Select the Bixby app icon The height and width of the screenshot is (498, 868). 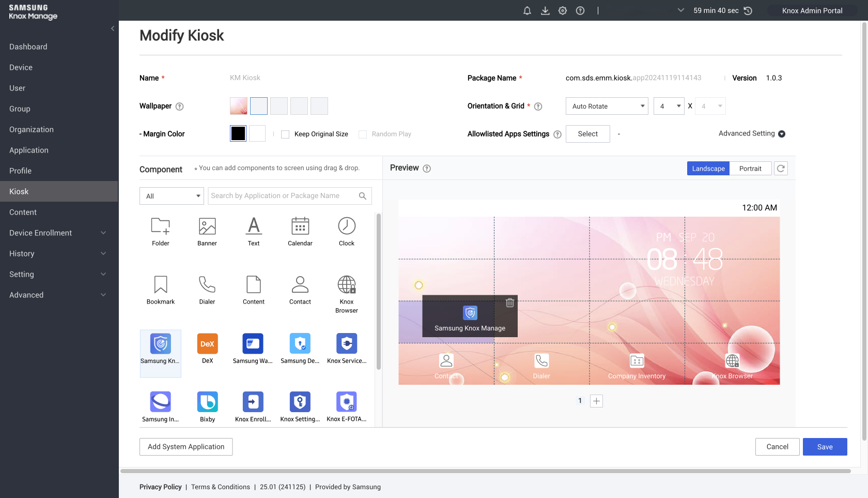tap(207, 402)
